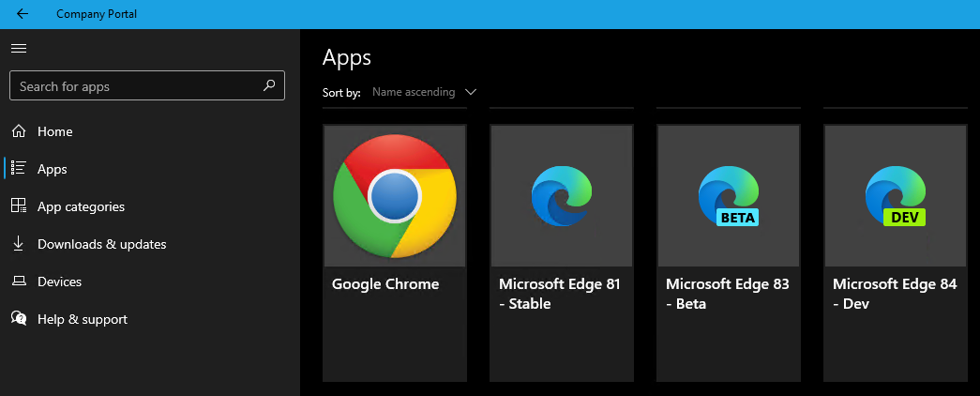Click the Apps list icon in sidebar
The width and height of the screenshot is (980, 396).
tap(19, 169)
